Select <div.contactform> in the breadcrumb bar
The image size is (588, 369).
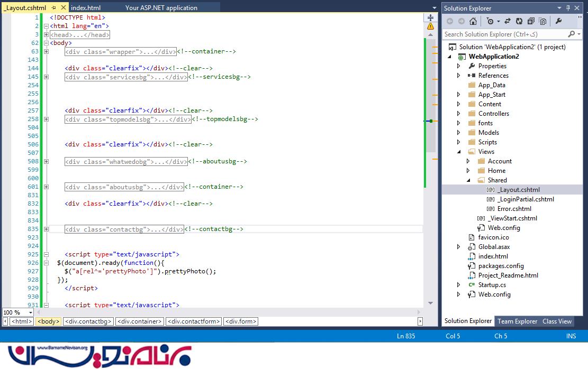pyautogui.click(x=193, y=321)
